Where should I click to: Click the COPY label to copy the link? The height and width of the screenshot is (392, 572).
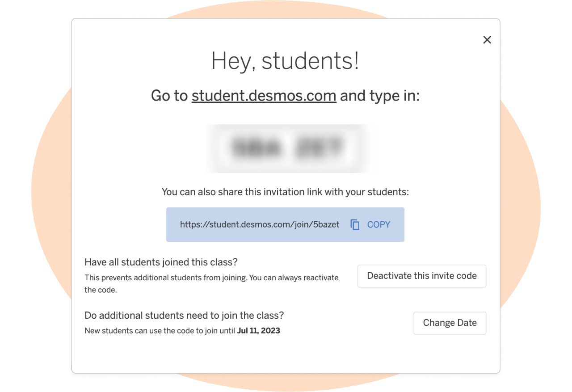[x=379, y=224]
